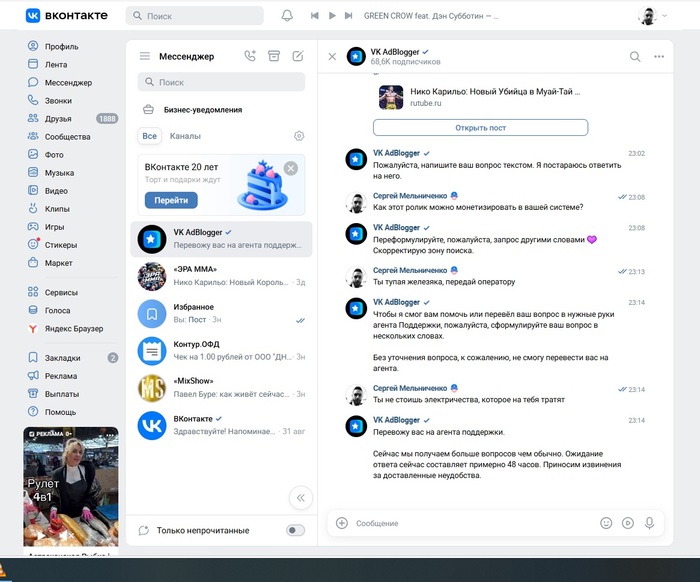
Task: Open Сергей Мельниченко name on 23:08 message
Action: pos(410,195)
